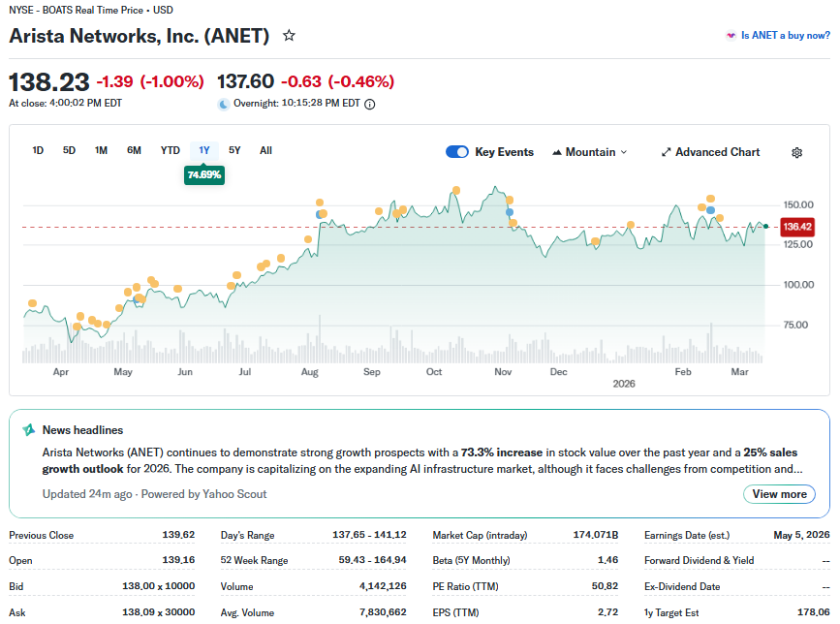Toggle the Key Events switch off
The height and width of the screenshot is (624, 840).
tap(457, 152)
